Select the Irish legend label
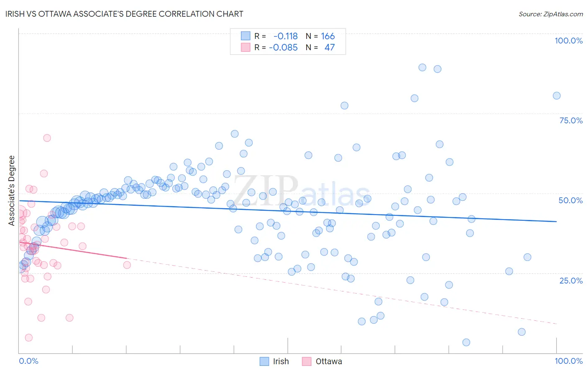The height and width of the screenshot is (373, 588). click(281, 361)
